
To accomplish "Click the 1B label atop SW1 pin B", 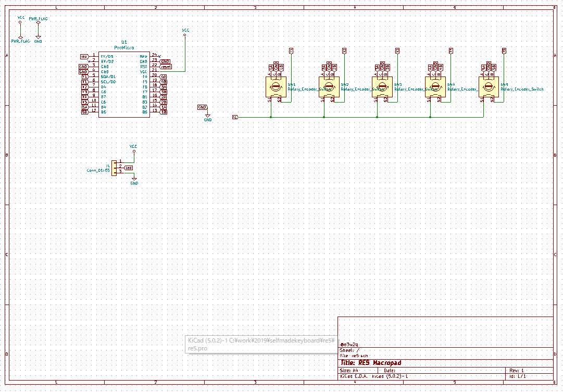I will point(281,68).
